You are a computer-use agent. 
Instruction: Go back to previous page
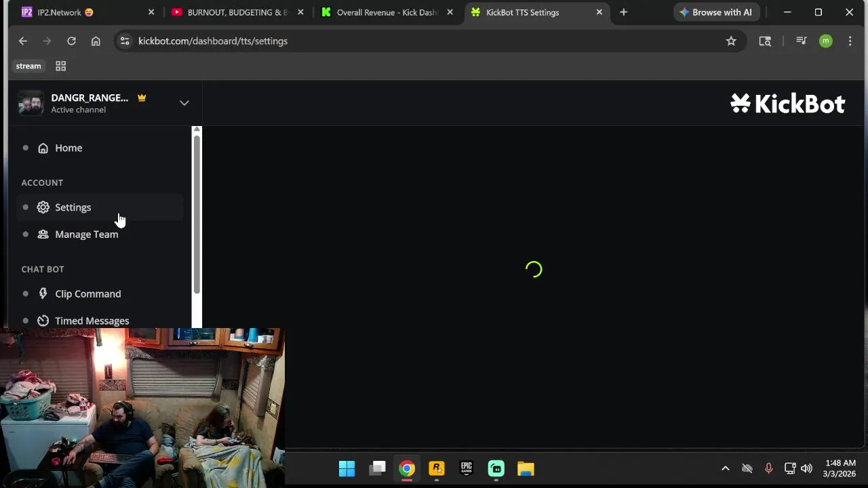(x=23, y=41)
